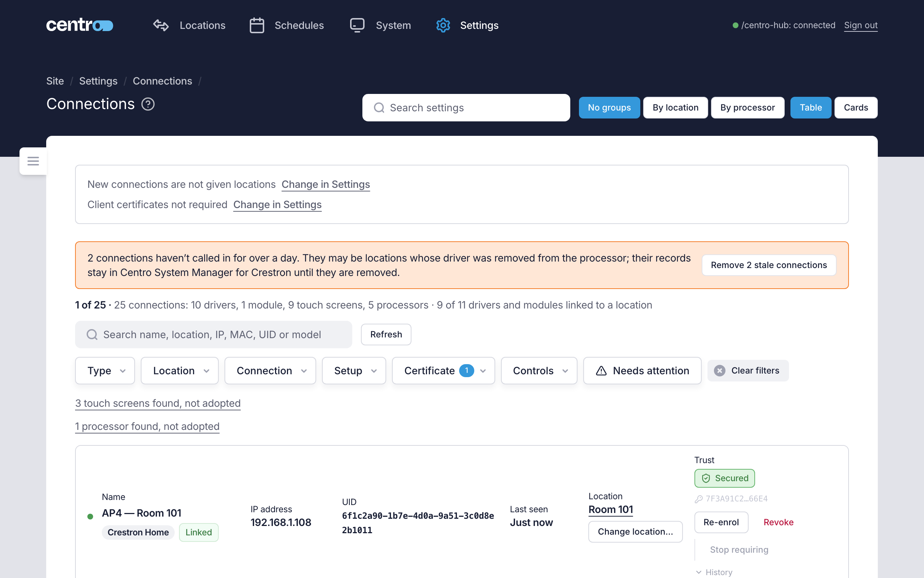Click the Clear filters x icon

(x=720, y=370)
